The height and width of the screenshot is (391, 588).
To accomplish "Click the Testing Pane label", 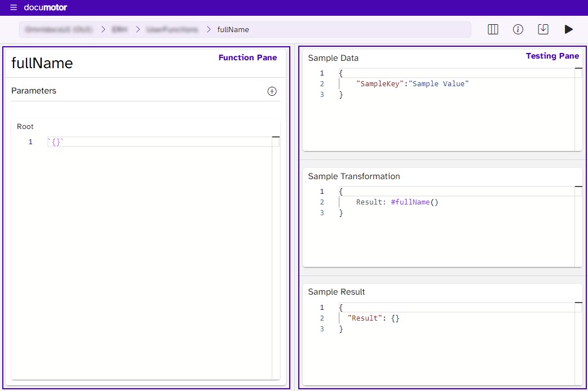I will point(553,56).
